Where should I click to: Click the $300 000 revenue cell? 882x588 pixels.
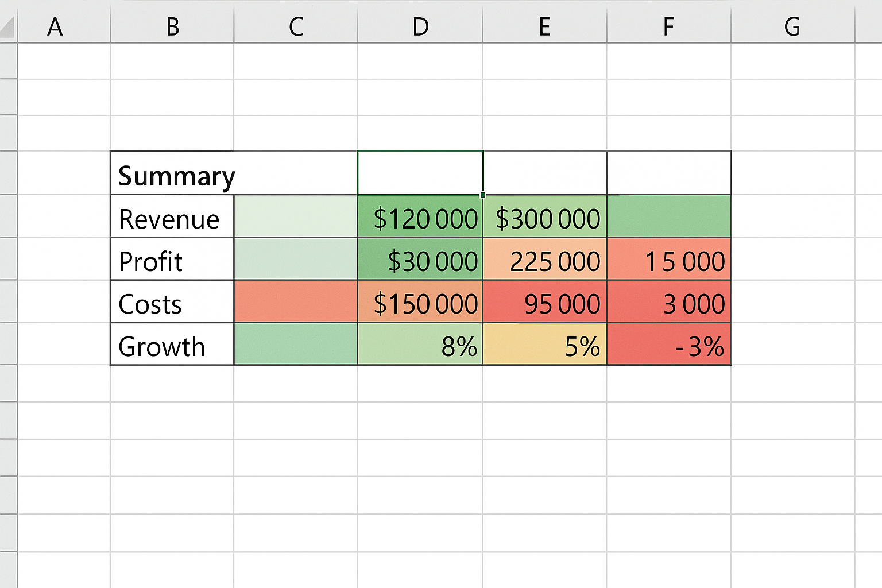tap(545, 216)
